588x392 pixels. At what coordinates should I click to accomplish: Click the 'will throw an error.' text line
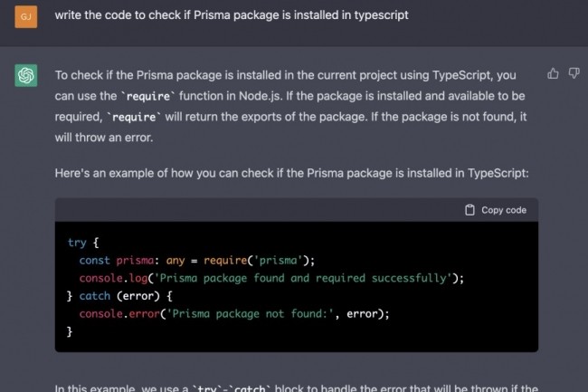pyautogui.click(x=104, y=138)
